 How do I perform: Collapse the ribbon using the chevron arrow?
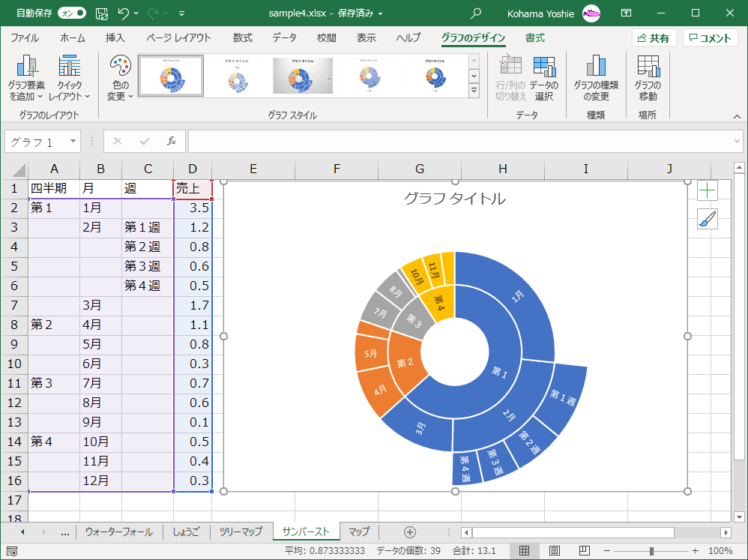[x=737, y=117]
